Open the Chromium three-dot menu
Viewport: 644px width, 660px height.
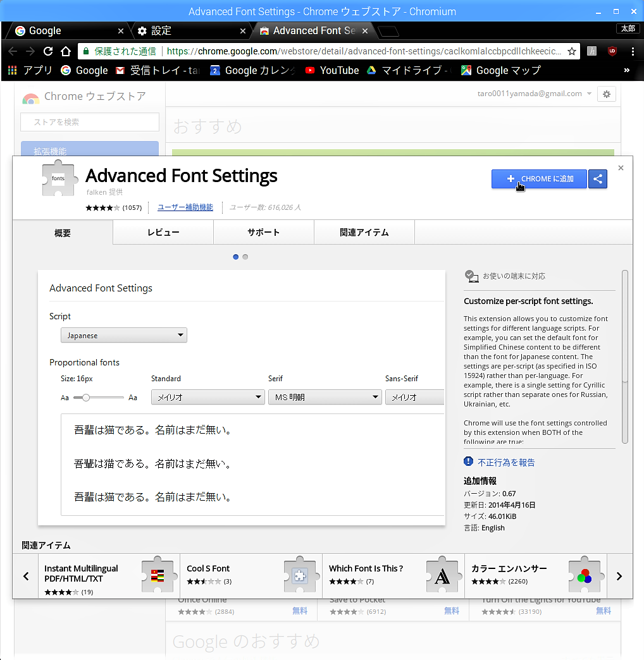633,51
